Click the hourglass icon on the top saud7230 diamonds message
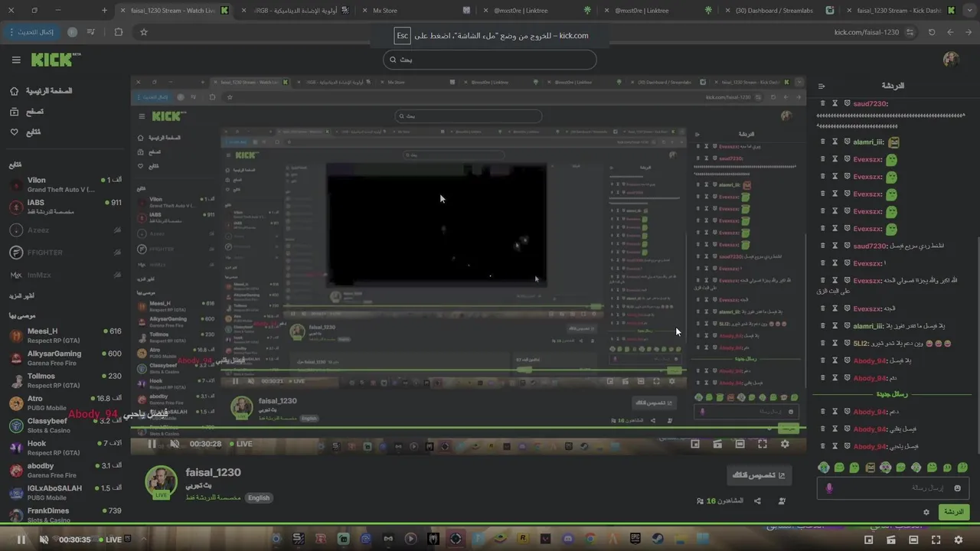The width and height of the screenshot is (980, 551). (x=835, y=103)
